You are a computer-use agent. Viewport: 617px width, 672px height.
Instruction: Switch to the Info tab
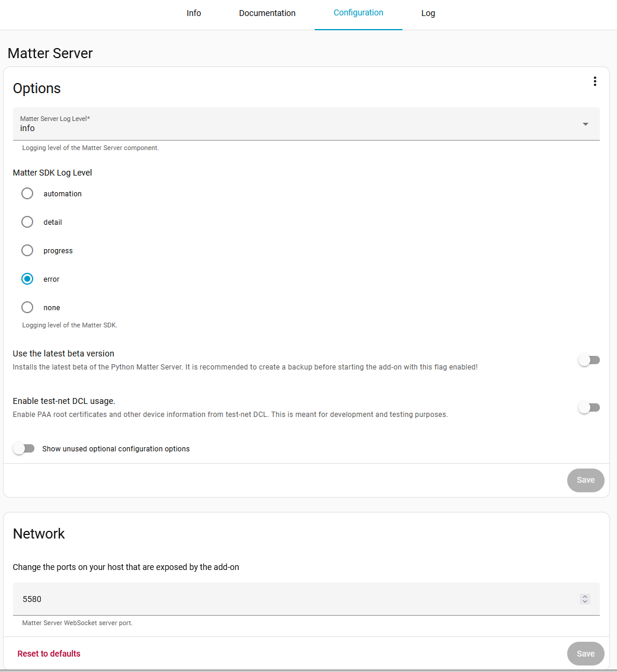coord(194,13)
